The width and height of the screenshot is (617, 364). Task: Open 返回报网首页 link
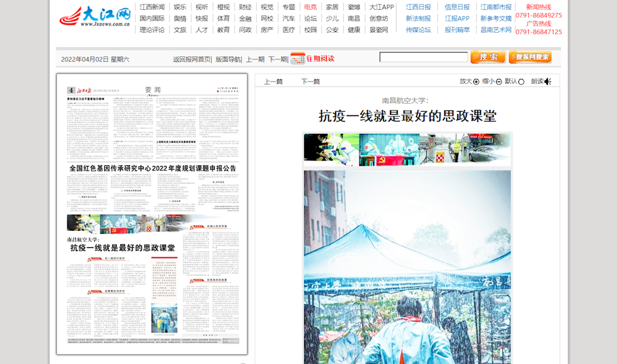click(192, 59)
